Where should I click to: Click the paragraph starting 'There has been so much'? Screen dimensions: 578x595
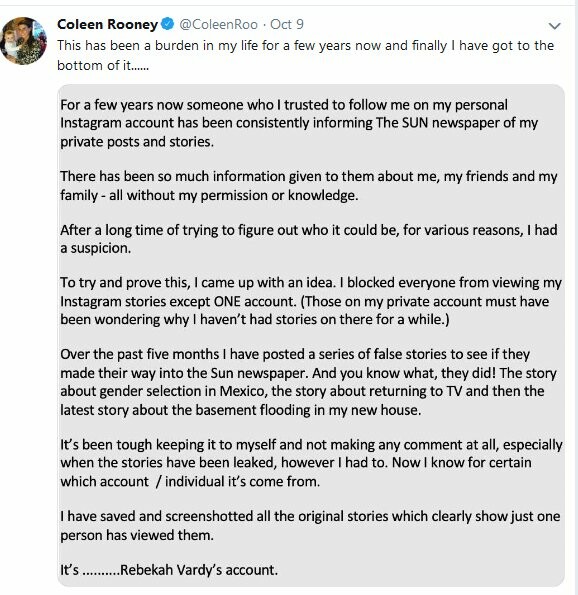click(309, 186)
